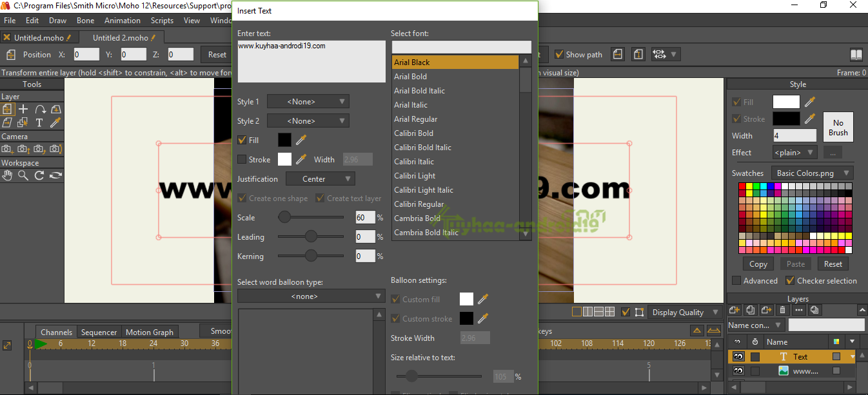Select the four-pane view layout icon
This screenshot has height=395, width=868.
click(610, 312)
